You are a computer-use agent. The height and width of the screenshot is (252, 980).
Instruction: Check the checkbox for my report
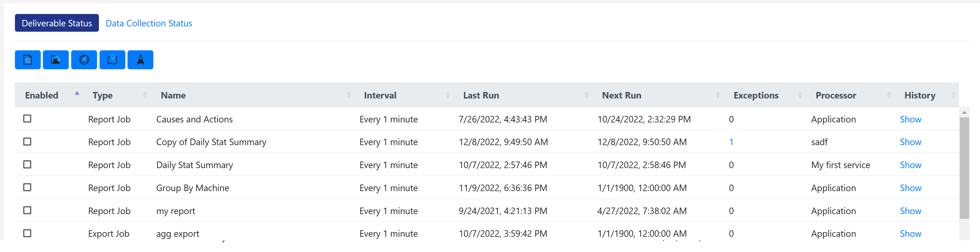(x=27, y=211)
